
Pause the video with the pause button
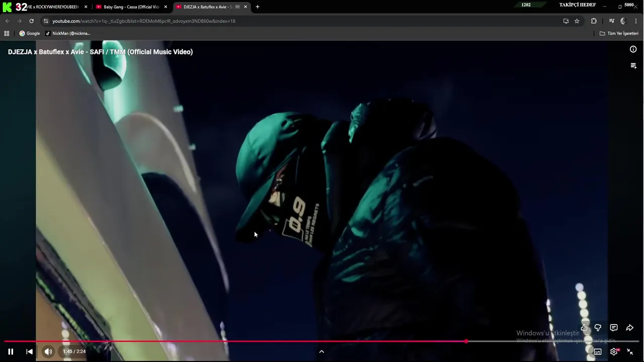11,351
